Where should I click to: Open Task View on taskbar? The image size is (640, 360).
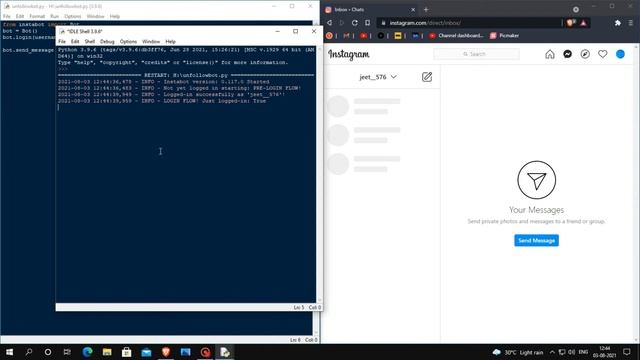67,352
